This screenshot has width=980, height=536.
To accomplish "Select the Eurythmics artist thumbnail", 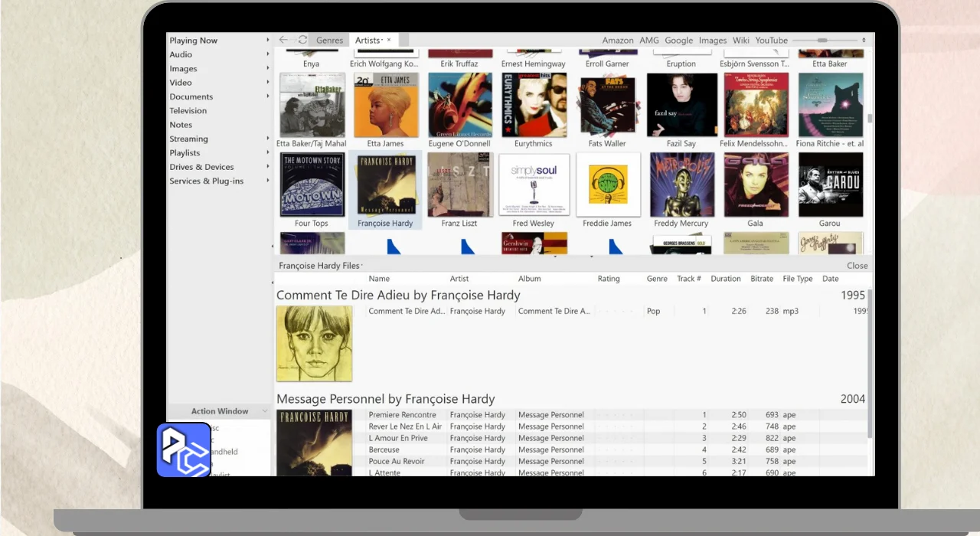I will 534,105.
